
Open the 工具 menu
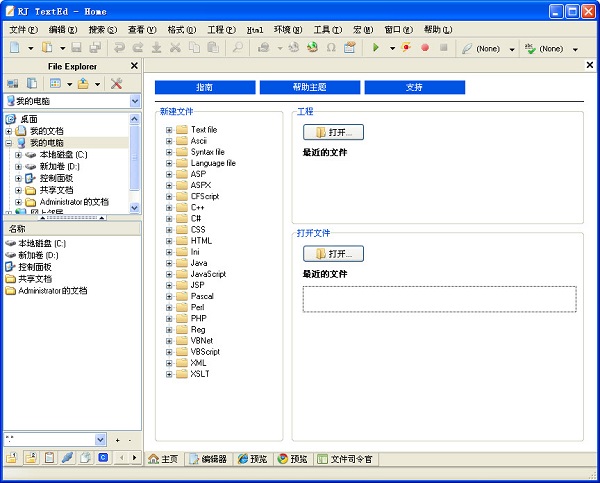click(x=326, y=30)
